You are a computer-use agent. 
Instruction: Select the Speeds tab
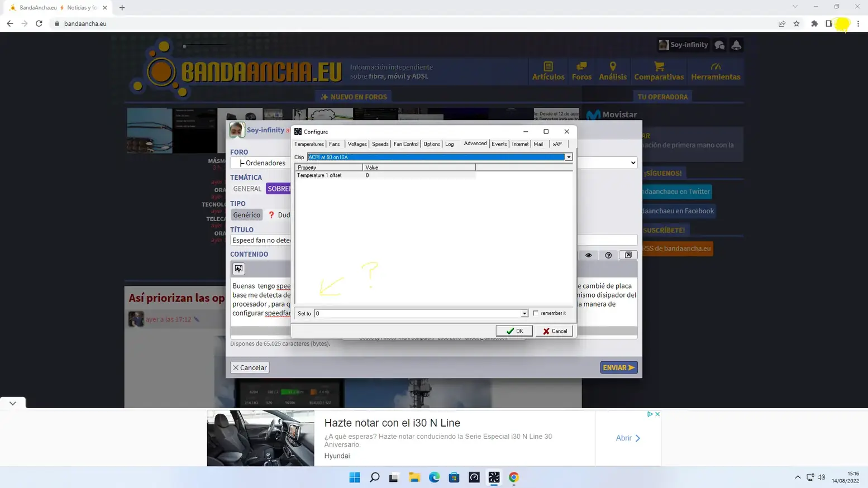click(x=380, y=144)
